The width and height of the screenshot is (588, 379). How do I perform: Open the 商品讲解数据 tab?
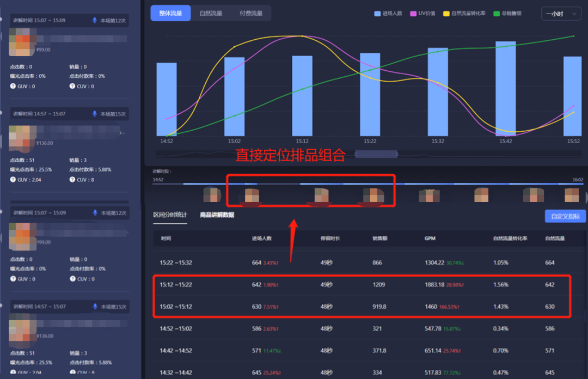point(217,215)
